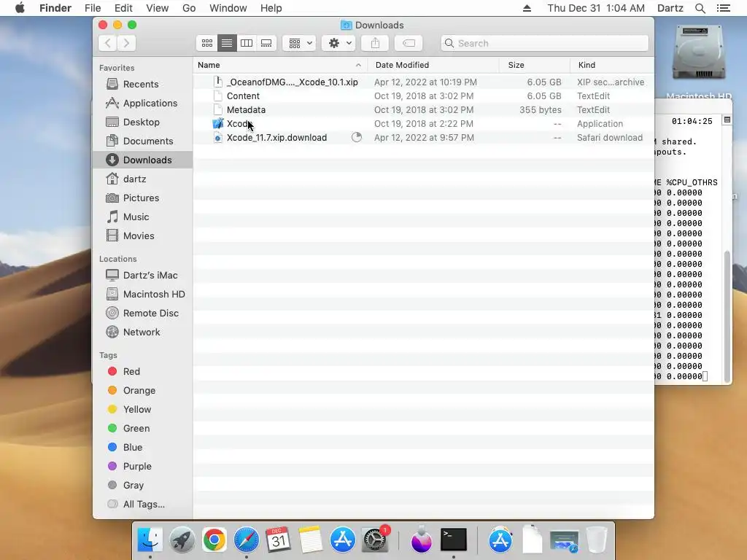Switch Finder to gallery view

[x=266, y=43]
